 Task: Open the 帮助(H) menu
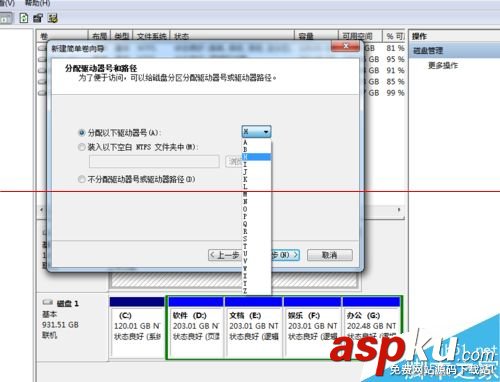tap(38, 3)
